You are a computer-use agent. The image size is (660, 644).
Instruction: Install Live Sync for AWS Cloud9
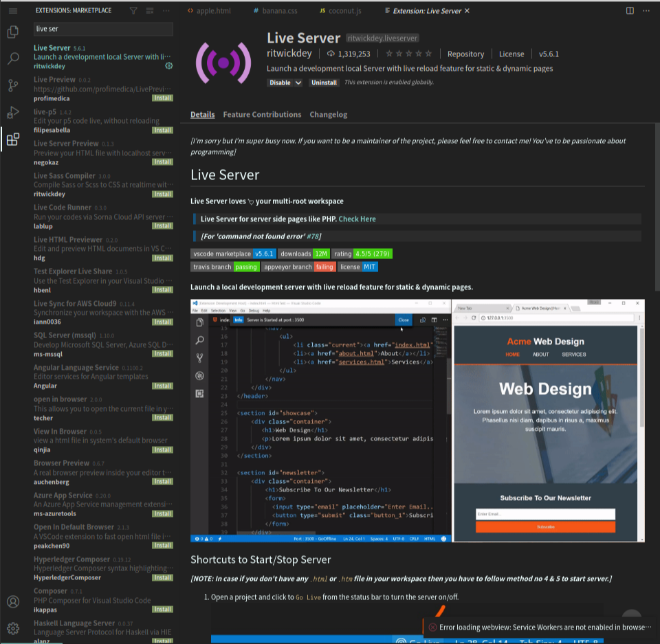pyautogui.click(x=162, y=322)
